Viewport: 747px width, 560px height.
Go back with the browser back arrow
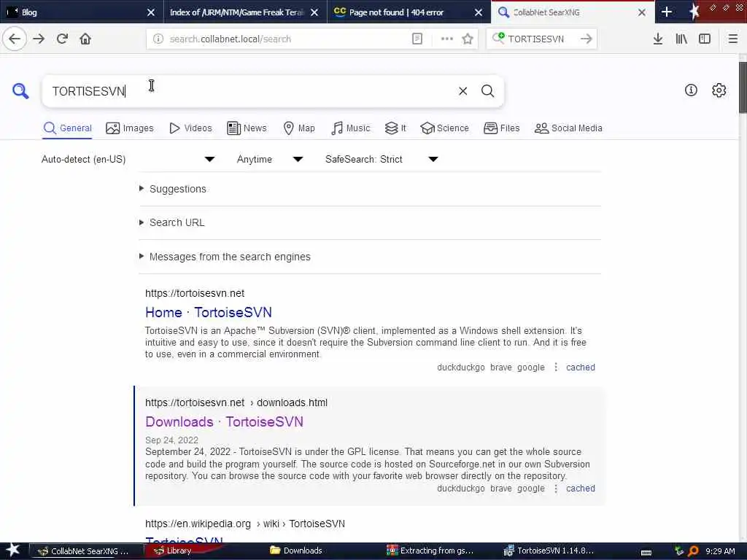pyautogui.click(x=15, y=39)
